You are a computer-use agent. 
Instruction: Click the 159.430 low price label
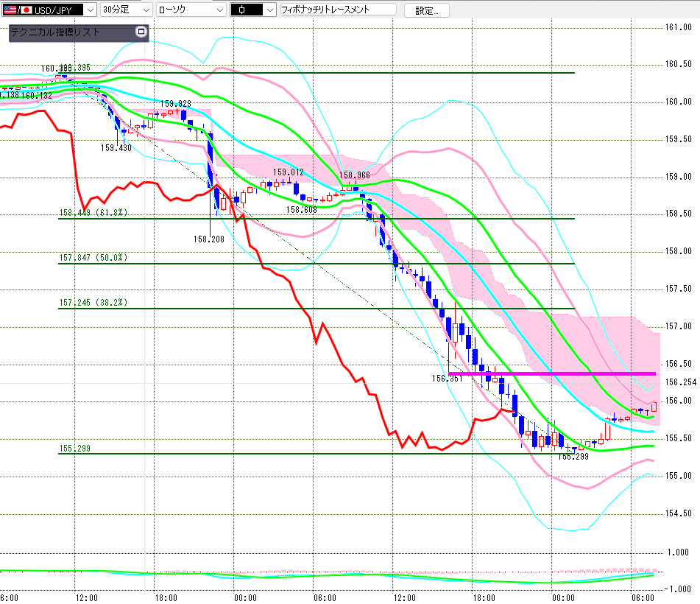[x=116, y=148]
